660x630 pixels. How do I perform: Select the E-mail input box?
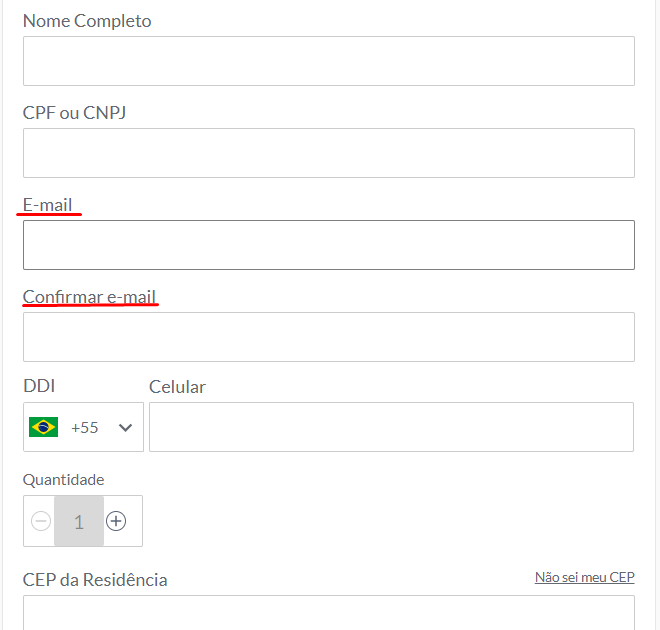click(328, 245)
